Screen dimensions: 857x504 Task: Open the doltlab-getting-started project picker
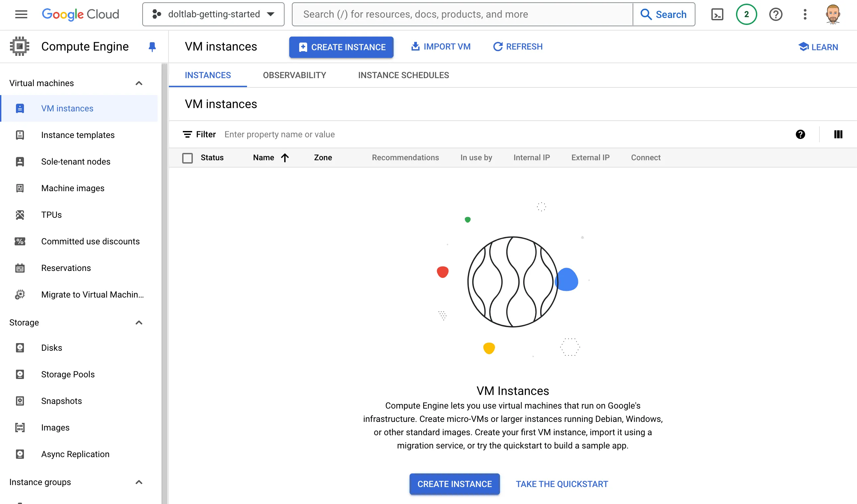pos(213,14)
